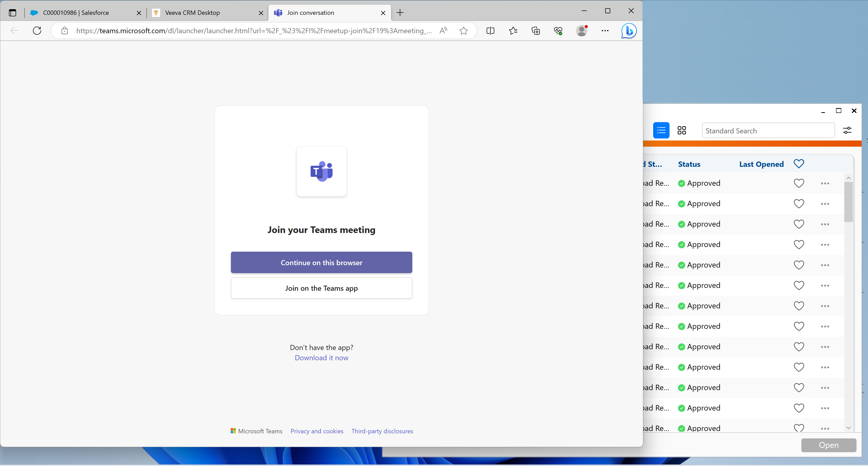Image resolution: width=868 pixels, height=466 pixels.
Task: Add page to favorites with star icon
Action: (x=464, y=31)
